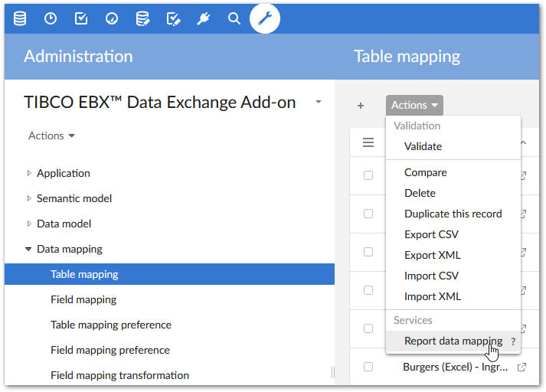This screenshot has height=392, width=546.
Task: Tick the second row checkbox in the table
Action: [x=368, y=214]
